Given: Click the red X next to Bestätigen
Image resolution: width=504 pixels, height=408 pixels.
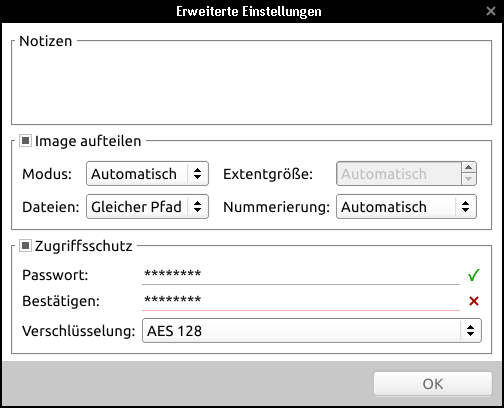Looking at the screenshot, I should (x=474, y=301).
